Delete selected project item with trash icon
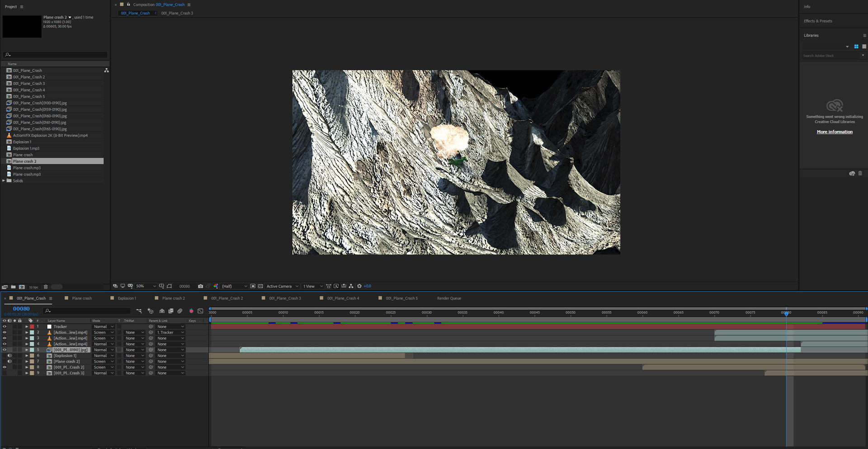The image size is (868, 449). click(x=46, y=287)
